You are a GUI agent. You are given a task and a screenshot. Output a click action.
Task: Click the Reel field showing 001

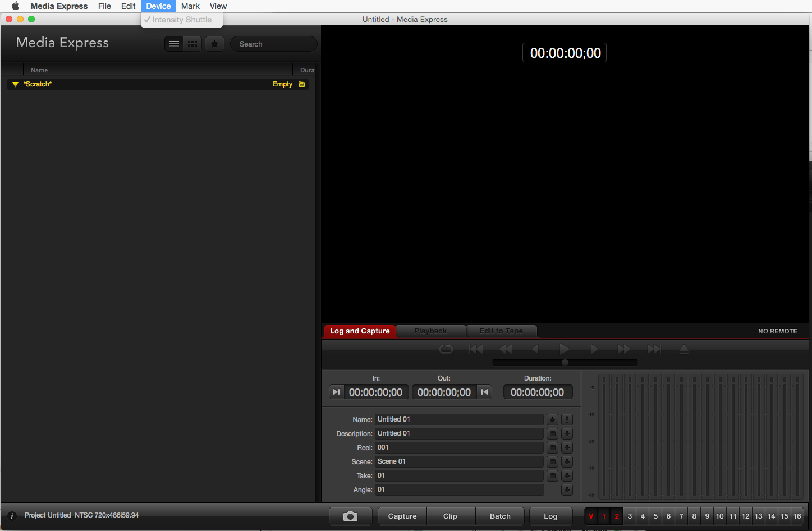(x=459, y=447)
